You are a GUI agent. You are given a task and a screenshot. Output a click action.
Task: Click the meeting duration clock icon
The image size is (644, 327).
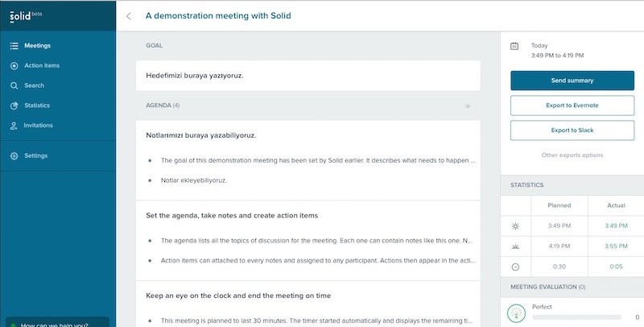pyautogui.click(x=515, y=267)
